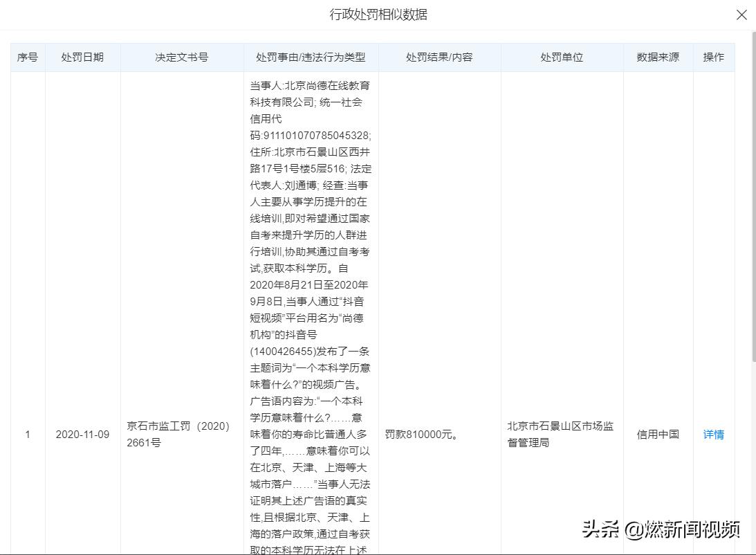This screenshot has width=756, height=555.
Task: Click the 处罚单位 column header
Action: click(x=562, y=57)
